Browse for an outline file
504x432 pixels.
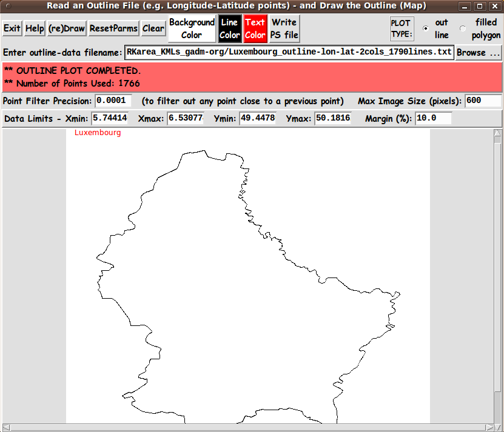(479, 52)
